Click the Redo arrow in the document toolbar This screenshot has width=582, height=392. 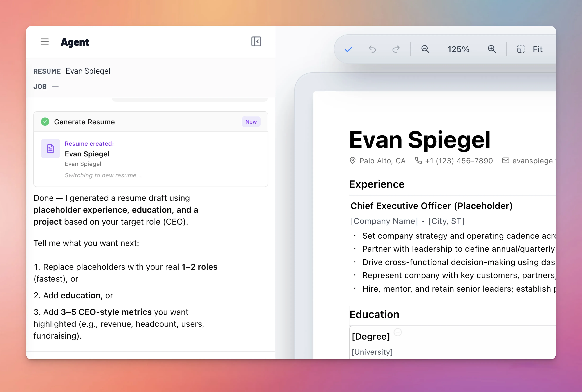[396, 49]
